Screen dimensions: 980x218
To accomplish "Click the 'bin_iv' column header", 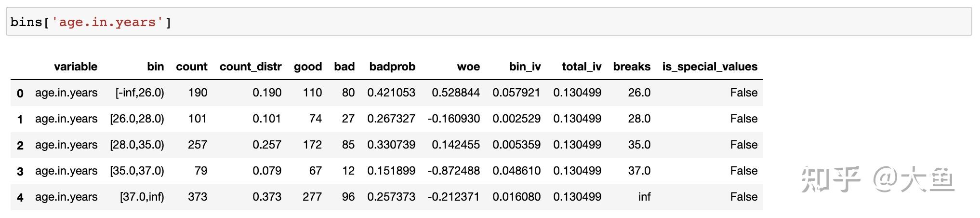I will pyautogui.click(x=525, y=67).
